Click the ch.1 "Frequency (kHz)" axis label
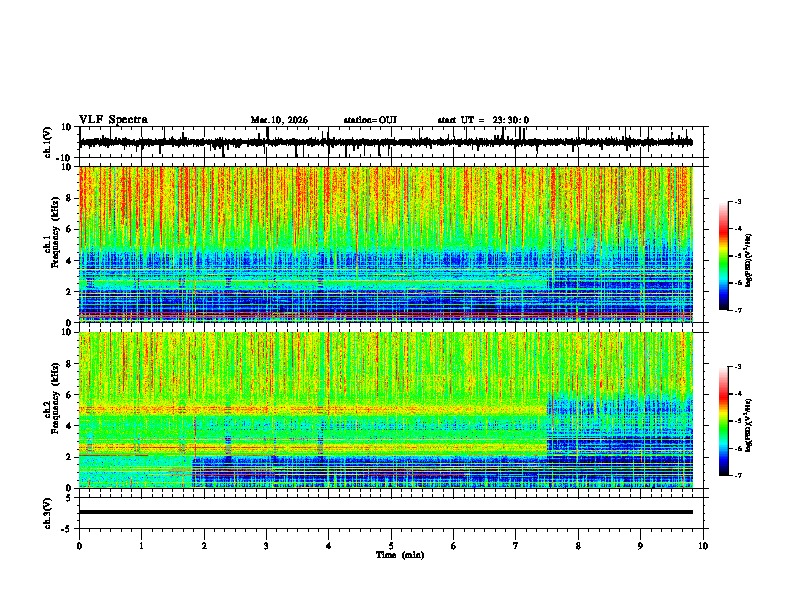The image size is (792, 612). tap(55, 232)
